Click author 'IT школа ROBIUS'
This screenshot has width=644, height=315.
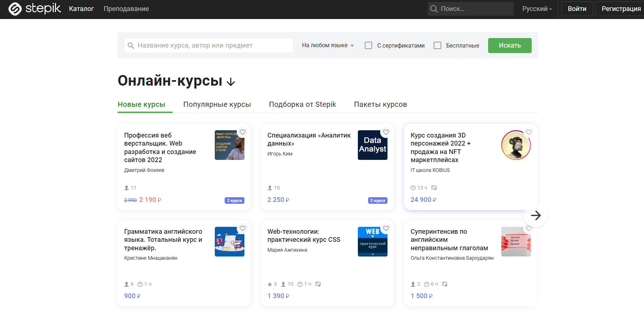coord(430,170)
